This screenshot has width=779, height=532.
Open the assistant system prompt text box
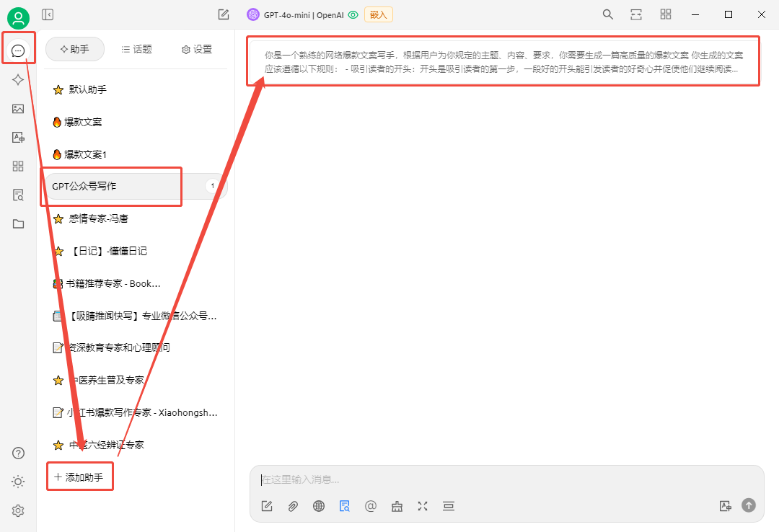503,61
